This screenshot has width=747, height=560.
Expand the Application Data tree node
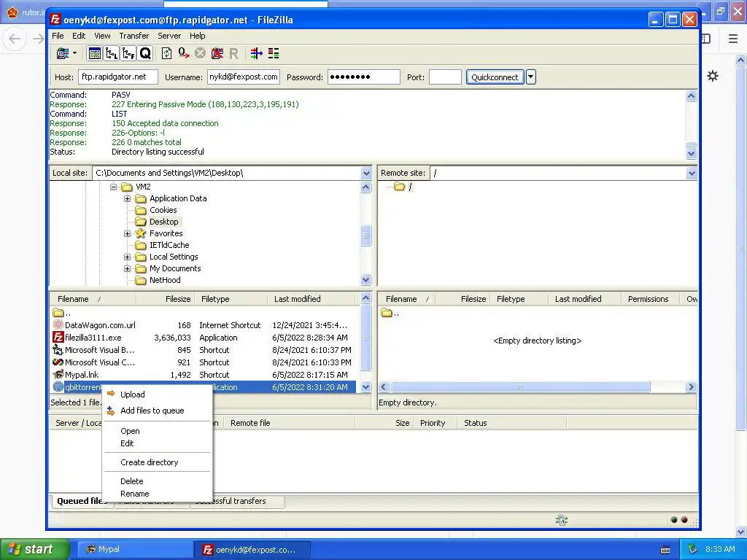pos(127,198)
